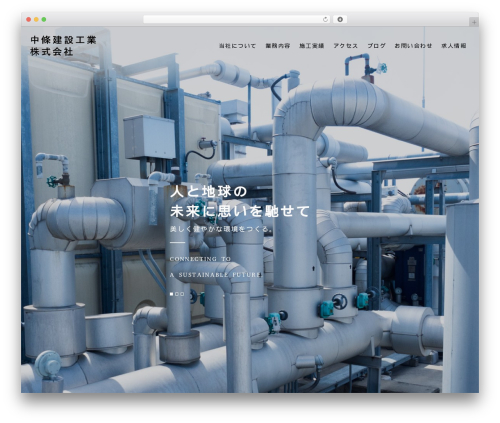Close the browser window with the red button
The image size is (500, 423).
pos(29,20)
